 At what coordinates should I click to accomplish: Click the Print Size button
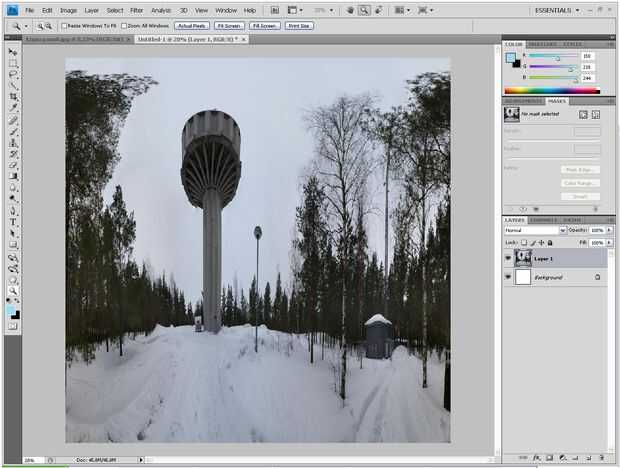point(299,26)
